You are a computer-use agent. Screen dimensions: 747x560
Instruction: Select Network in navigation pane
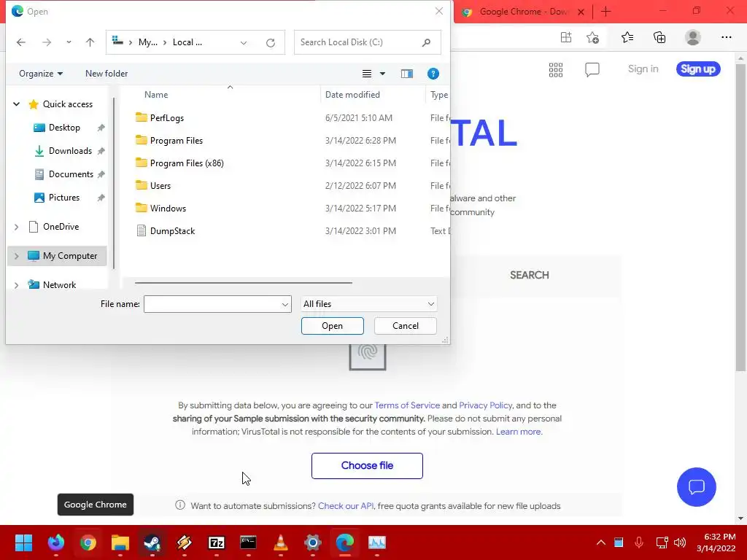tap(59, 285)
